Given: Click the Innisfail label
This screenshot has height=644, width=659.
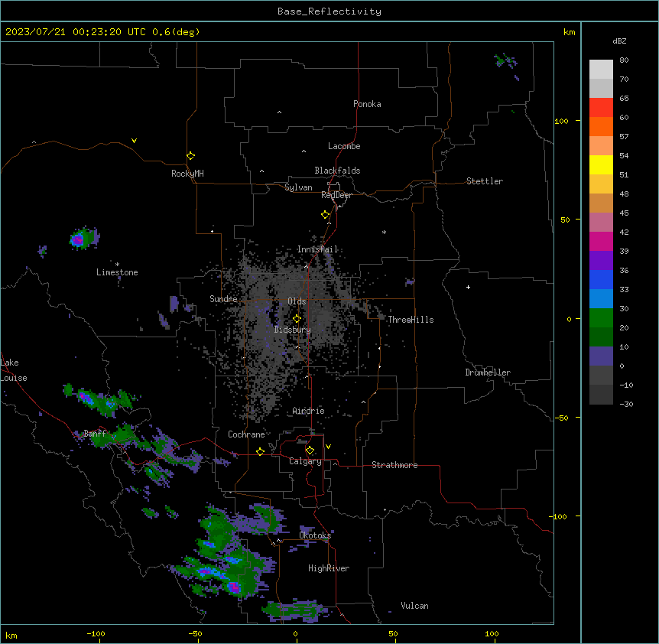Looking at the screenshot, I should pyautogui.click(x=317, y=249).
